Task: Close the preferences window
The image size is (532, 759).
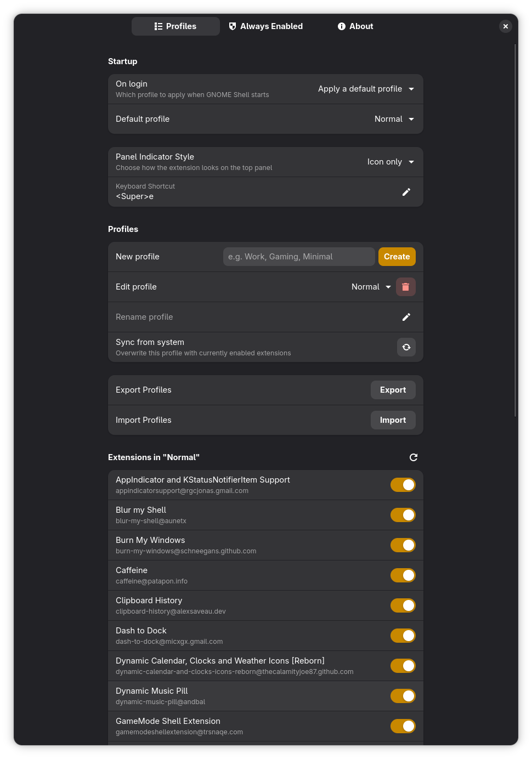Action: click(x=506, y=26)
